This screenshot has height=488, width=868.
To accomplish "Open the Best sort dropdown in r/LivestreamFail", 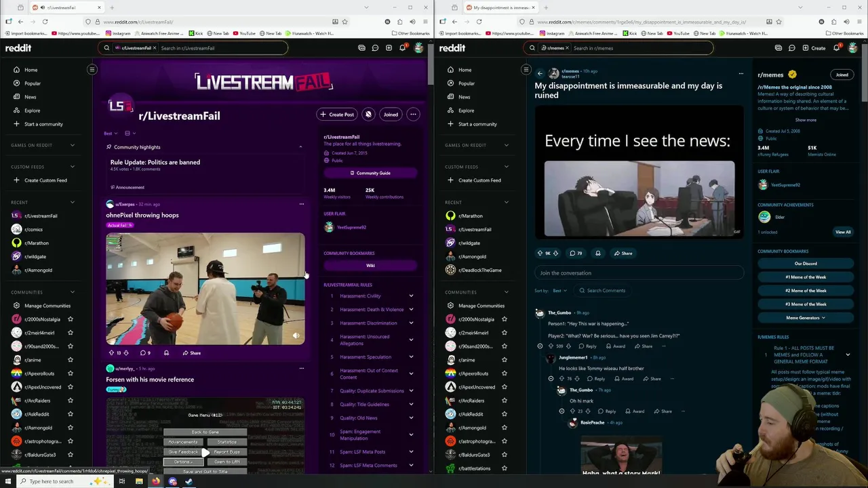I will (111, 134).
